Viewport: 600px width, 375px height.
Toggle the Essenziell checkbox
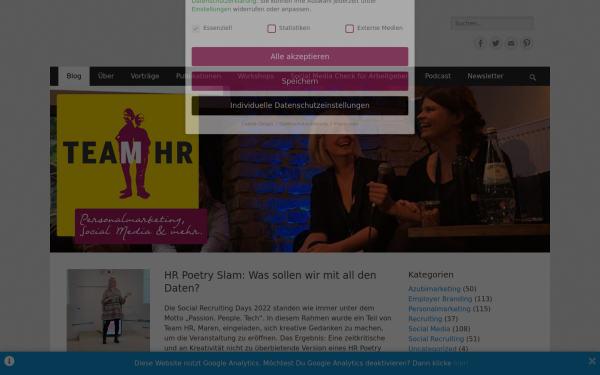(x=196, y=29)
